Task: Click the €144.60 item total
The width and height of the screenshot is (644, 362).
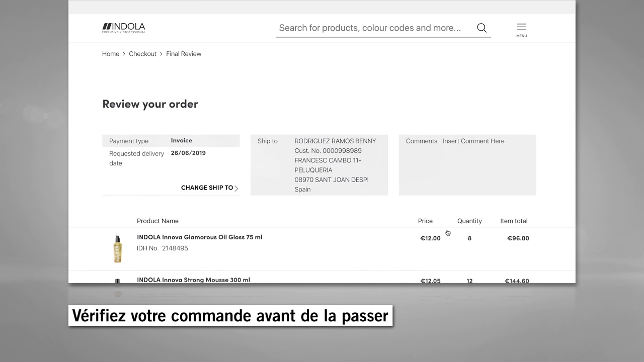Action: (517, 281)
